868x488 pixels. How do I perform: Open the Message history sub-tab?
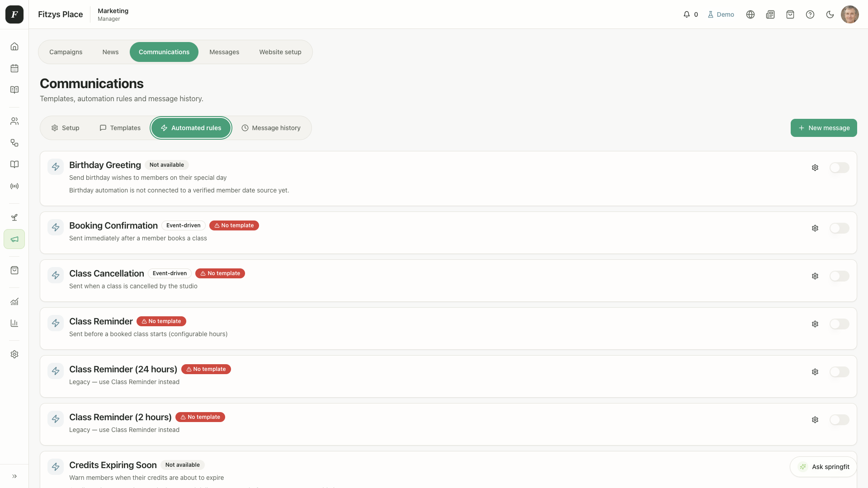[x=271, y=128]
